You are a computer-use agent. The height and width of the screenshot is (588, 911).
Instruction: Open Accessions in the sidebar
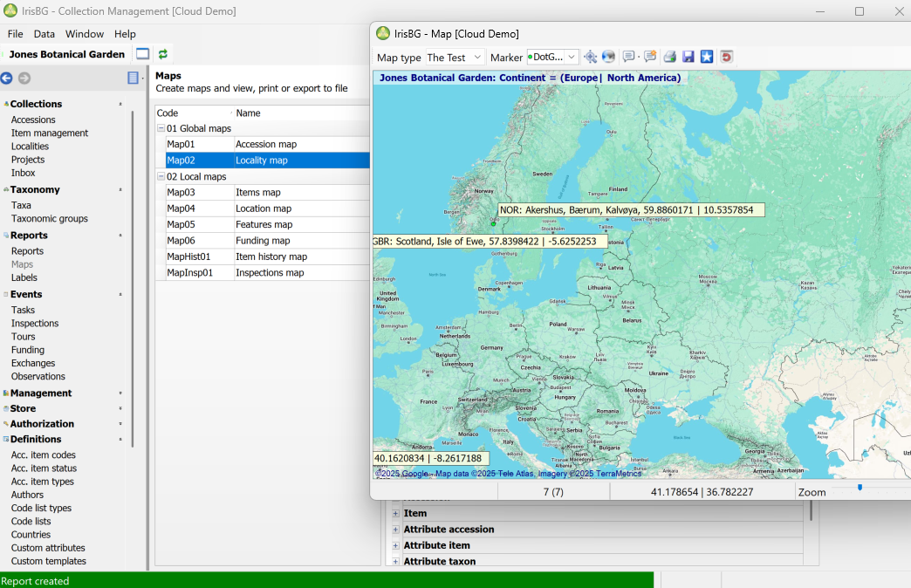[x=33, y=120]
